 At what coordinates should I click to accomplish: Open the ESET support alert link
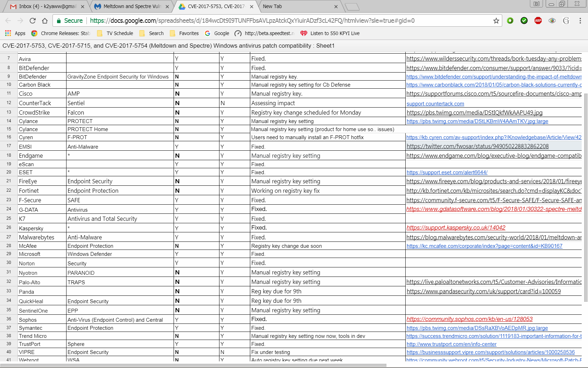click(x=447, y=172)
